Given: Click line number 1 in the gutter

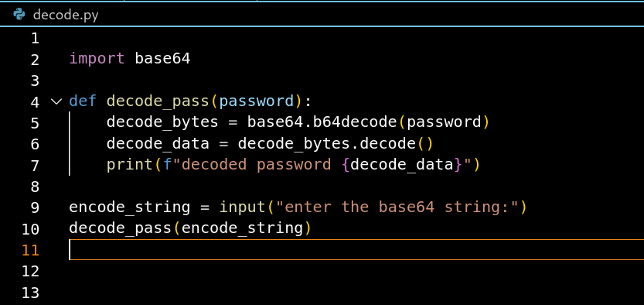Looking at the screenshot, I should [x=36, y=39].
